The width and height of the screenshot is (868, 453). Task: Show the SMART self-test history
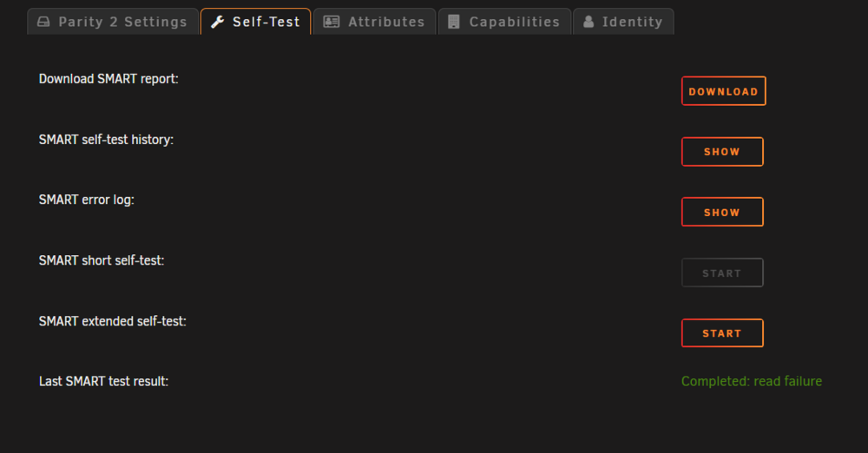[x=722, y=152]
